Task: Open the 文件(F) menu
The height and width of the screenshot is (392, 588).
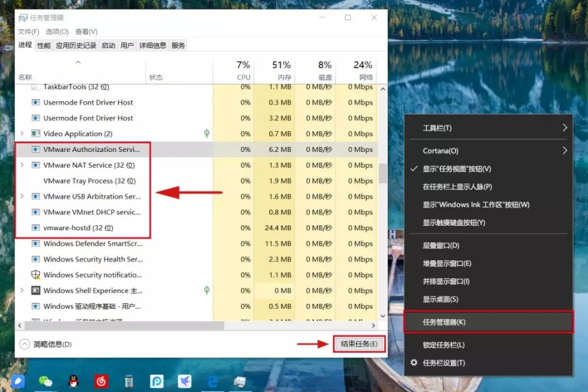Action: [29, 32]
